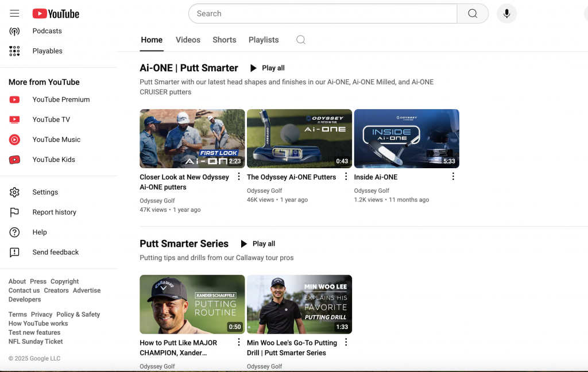Click the YouTube TV icon
Viewport: 588px width, 372px height.
tap(14, 119)
